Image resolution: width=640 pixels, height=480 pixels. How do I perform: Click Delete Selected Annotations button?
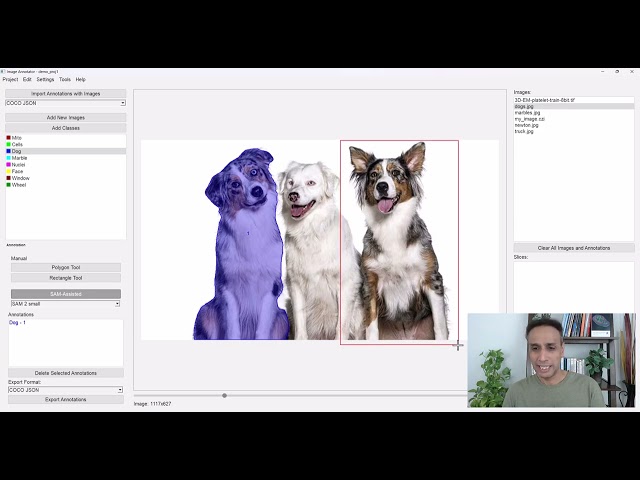66,373
